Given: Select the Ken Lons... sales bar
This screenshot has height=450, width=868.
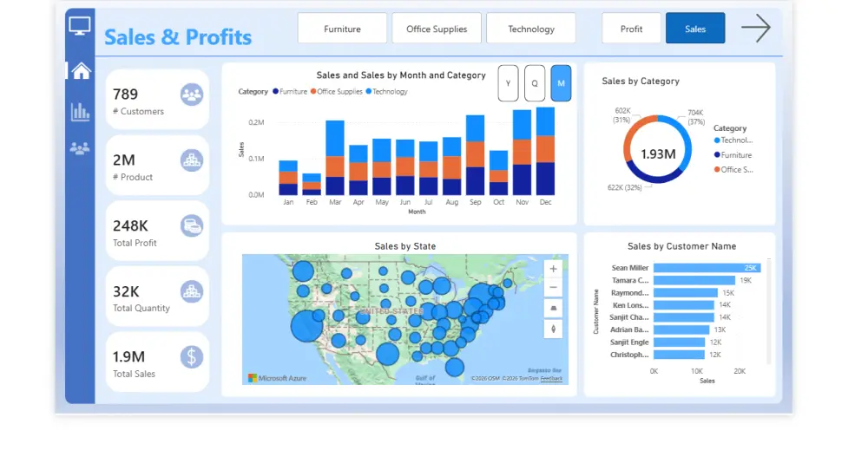Looking at the screenshot, I should coord(684,305).
